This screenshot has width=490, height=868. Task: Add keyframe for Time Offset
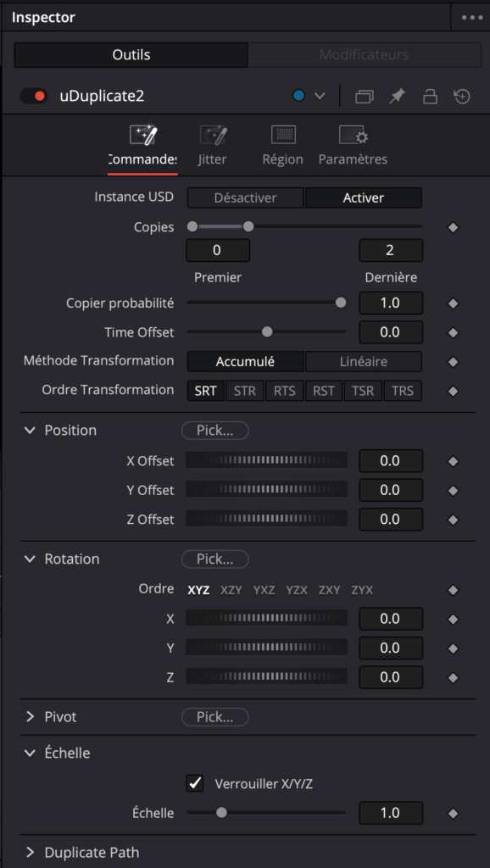(454, 332)
